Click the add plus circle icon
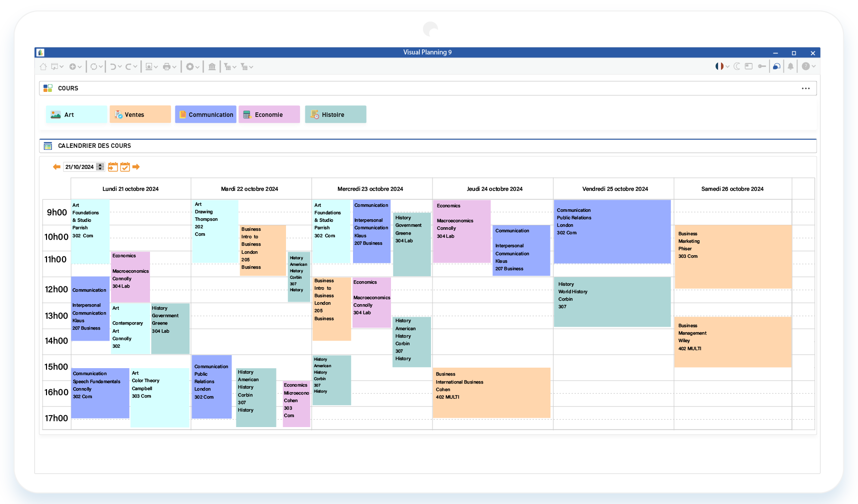Image resolution: width=858 pixels, height=504 pixels. coord(72,66)
